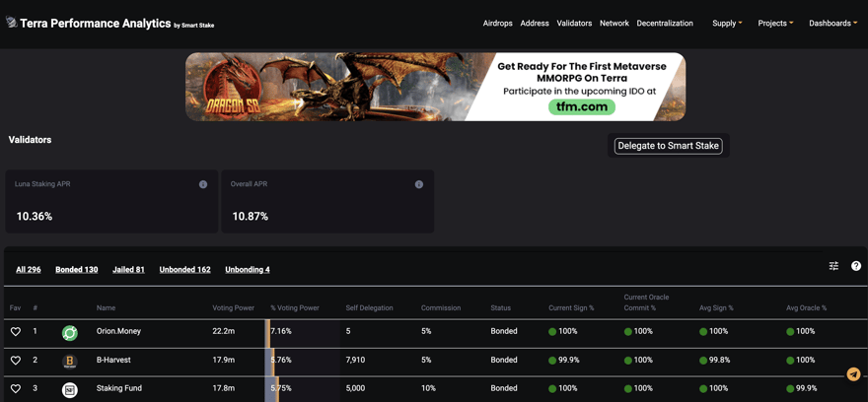Expand the Projects dropdown menu
This screenshot has width=868, height=402.
click(775, 24)
